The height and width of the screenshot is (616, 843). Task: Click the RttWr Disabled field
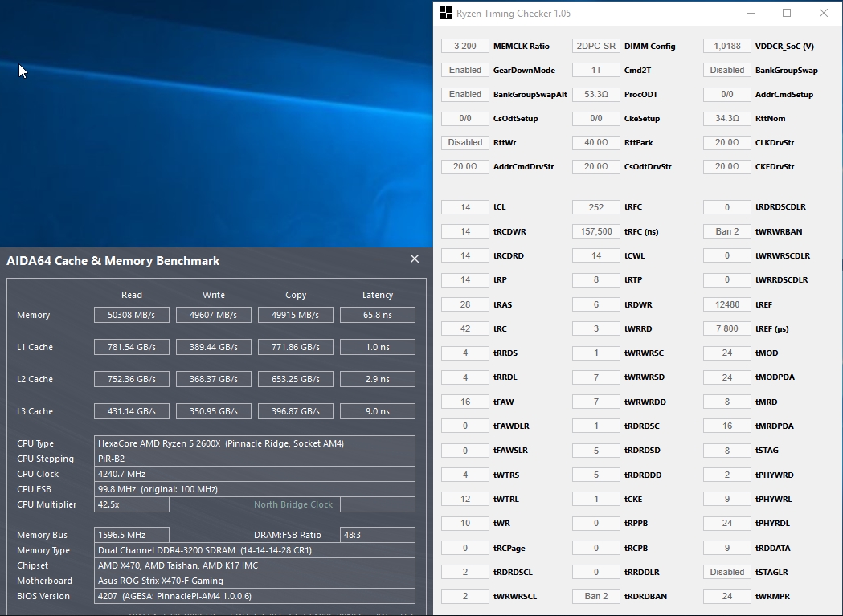465,142
